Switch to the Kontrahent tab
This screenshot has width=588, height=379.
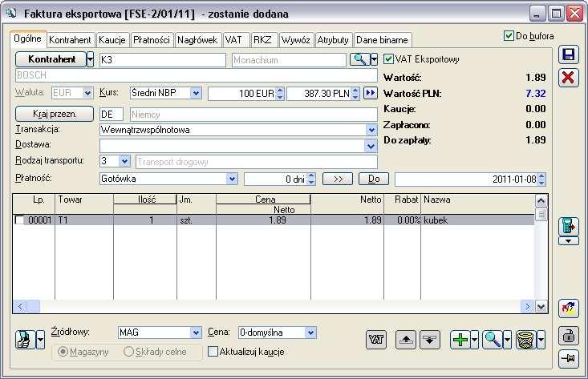(x=70, y=40)
